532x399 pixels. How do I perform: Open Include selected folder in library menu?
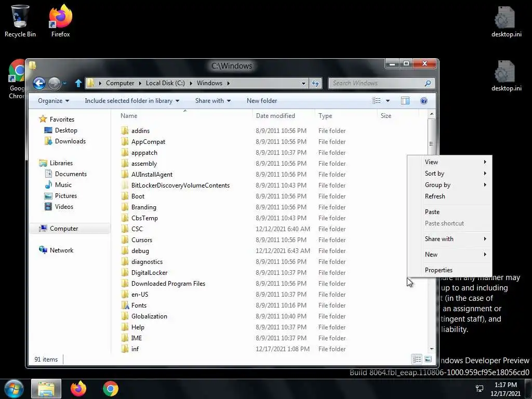[x=132, y=101]
